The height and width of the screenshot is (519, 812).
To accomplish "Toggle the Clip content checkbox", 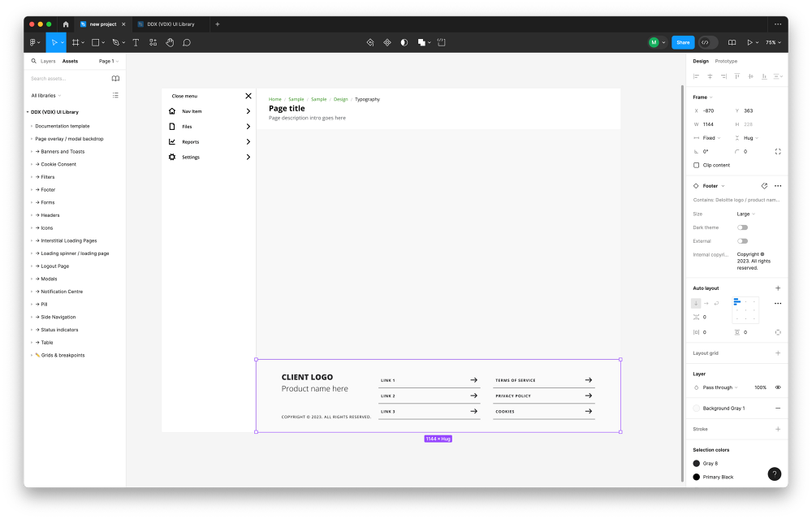I will tap(696, 165).
